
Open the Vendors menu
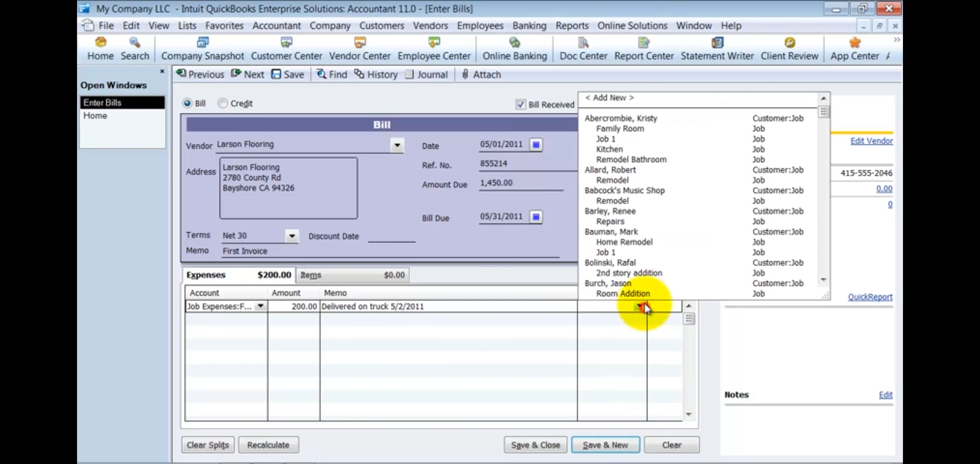(x=430, y=25)
